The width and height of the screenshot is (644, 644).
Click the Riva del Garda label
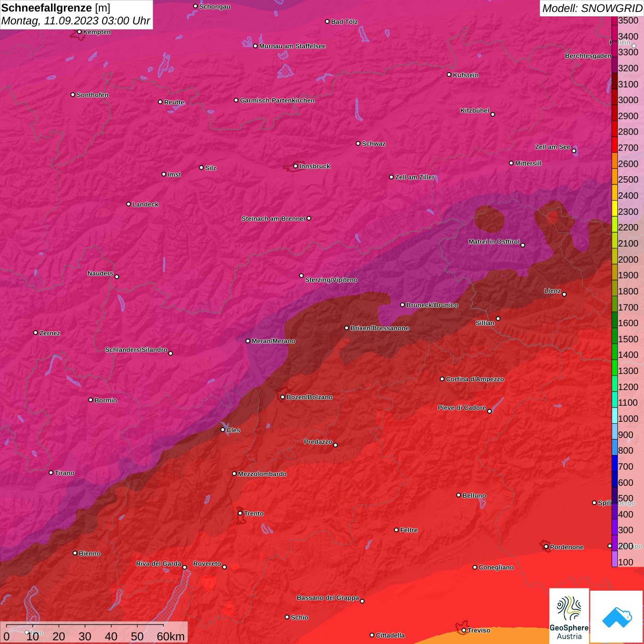click(159, 563)
